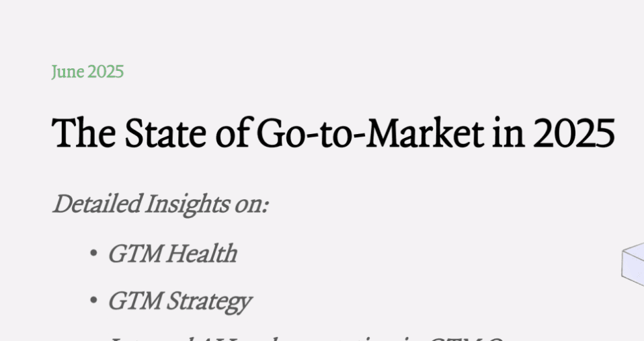The image size is (644, 341).
Task: Click the GTM Health list item
Action: pos(172,253)
